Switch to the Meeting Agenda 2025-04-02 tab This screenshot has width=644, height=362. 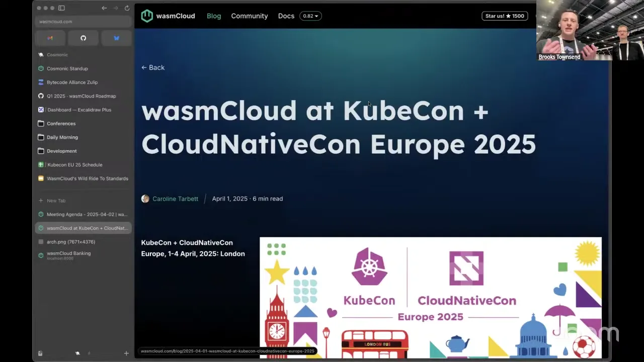[x=84, y=214]
